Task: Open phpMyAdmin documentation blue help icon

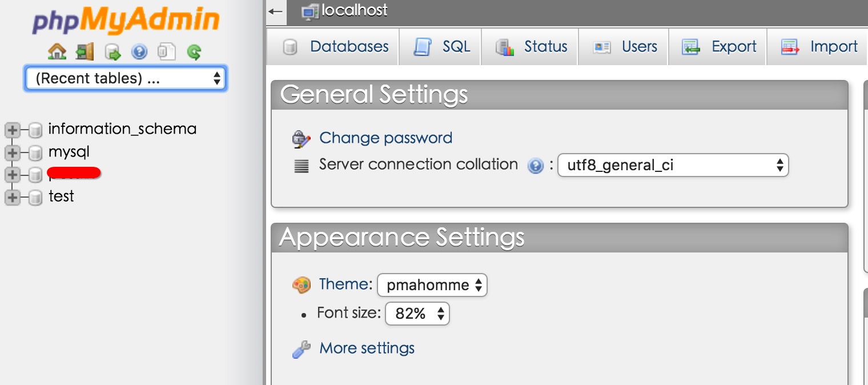Action: pyautogui.click(x=139, y=53)
